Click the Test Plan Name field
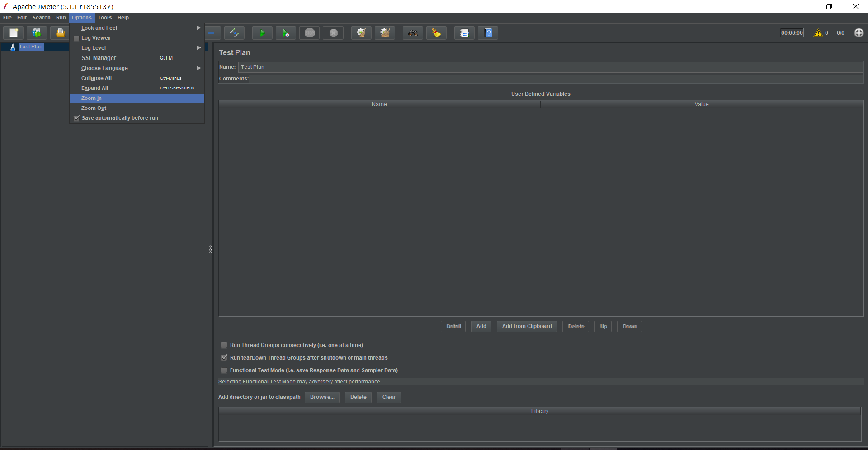The height and width of the screenshot is (450, 868). (550, 67)
